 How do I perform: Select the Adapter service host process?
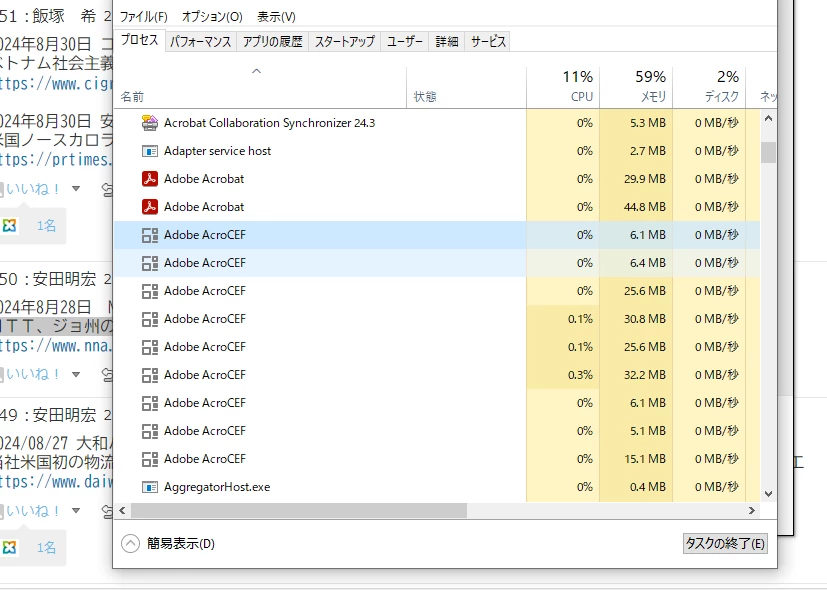tap(437, 151)
